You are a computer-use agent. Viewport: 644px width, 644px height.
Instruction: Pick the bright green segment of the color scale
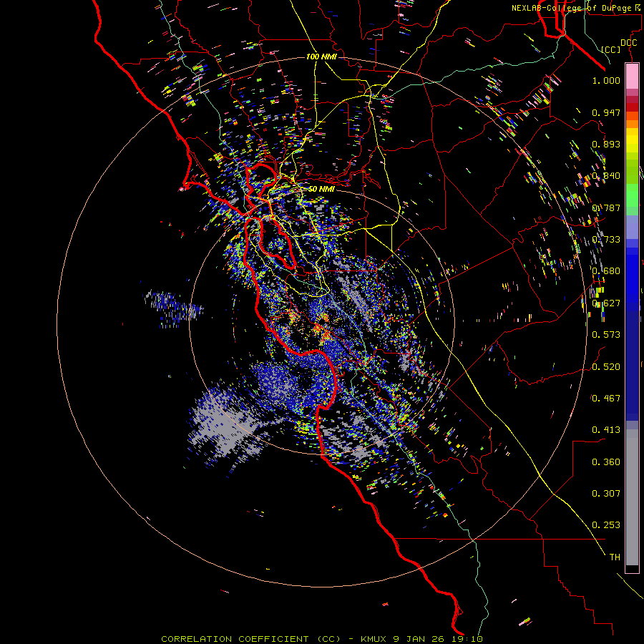[632, 195]
